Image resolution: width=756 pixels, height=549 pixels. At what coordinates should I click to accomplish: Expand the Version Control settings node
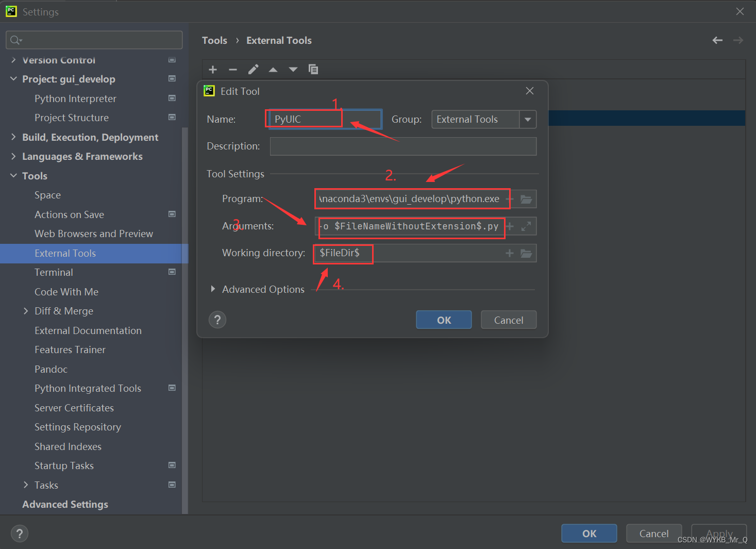pos(13,60)
